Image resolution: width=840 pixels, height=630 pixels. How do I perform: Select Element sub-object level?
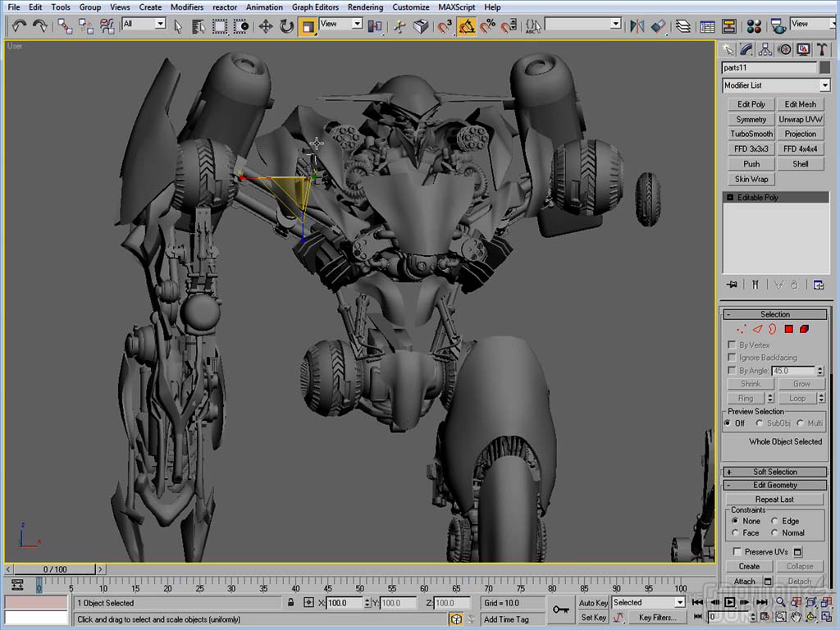coord(804,329)
